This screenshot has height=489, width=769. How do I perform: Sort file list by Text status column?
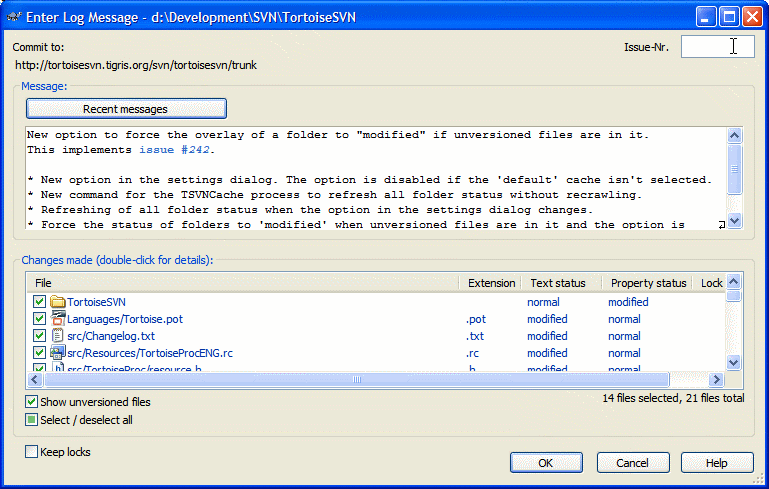tap(558, 283)
